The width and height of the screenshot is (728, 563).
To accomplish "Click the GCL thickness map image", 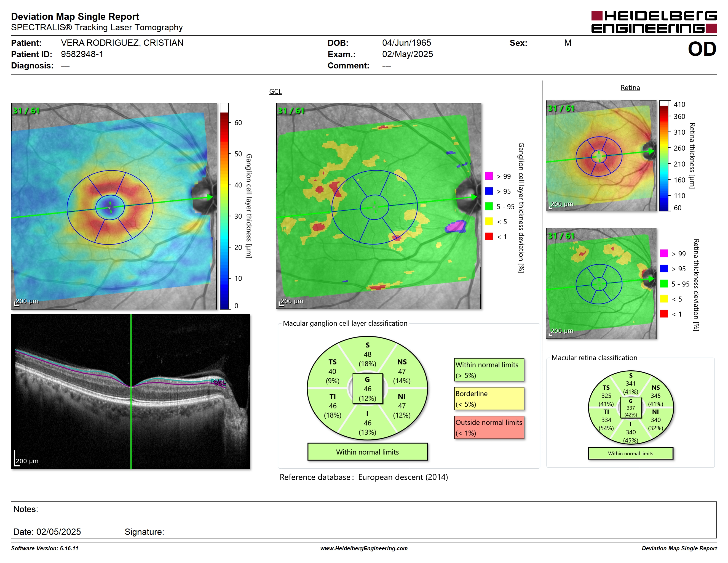I will [114, 206].
